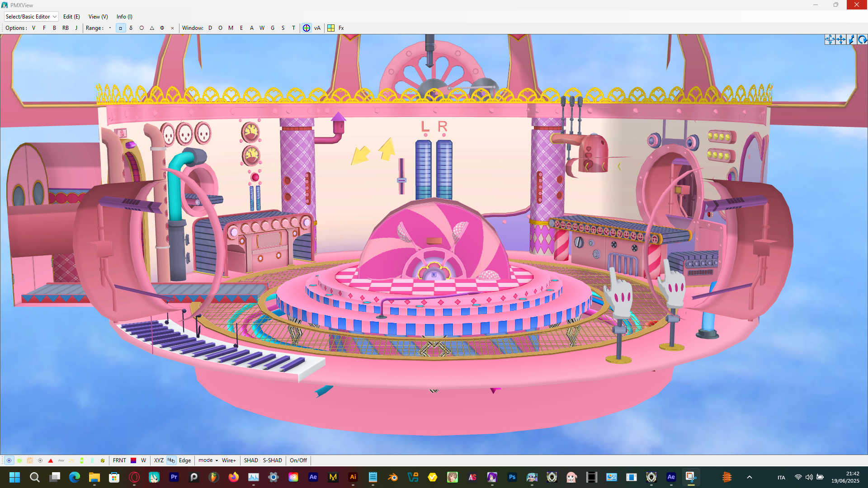Toggle the RB rigid body option

coord(66,28)
